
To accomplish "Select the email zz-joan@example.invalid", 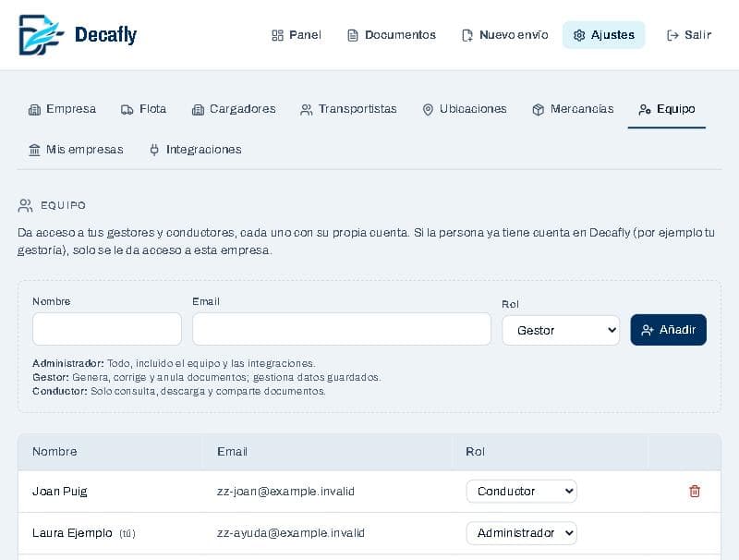I will [x=285, y=492].
